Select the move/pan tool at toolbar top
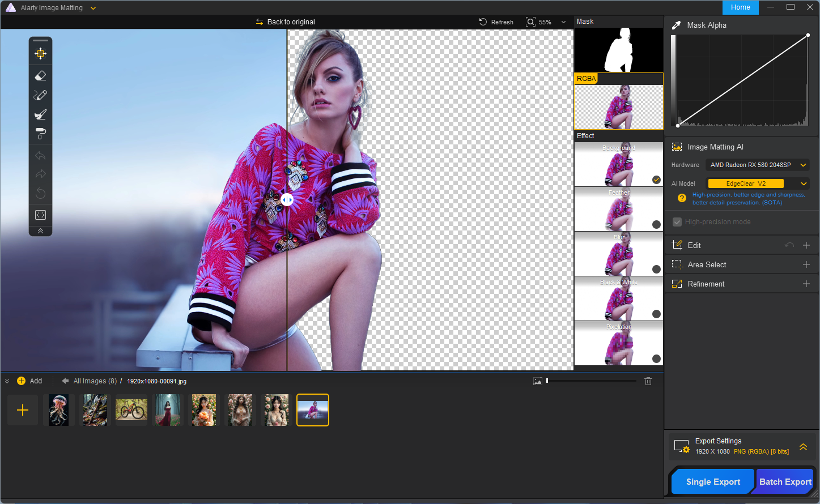 coord(40,54)
